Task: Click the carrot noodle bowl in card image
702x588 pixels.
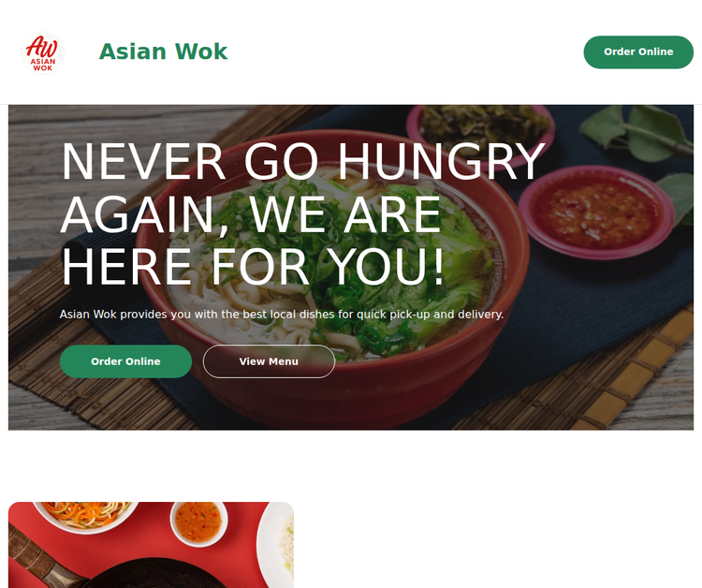Action: [86, 516]
